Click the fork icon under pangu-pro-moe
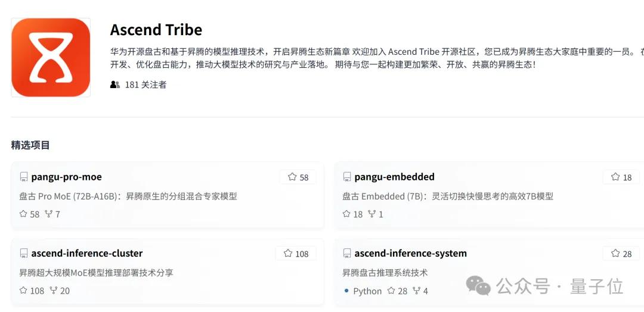Image resolution: width=644 pixels, height=312 pixels. pos(49,214)
